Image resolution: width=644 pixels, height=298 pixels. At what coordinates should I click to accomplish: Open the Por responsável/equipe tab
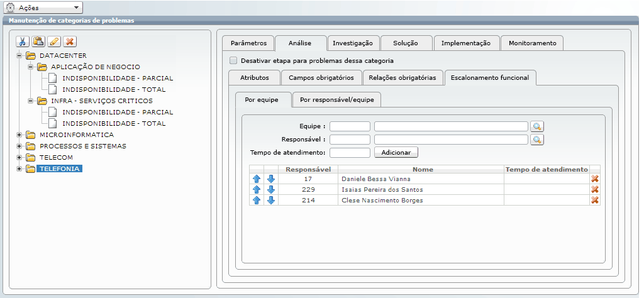coord(336,100)
